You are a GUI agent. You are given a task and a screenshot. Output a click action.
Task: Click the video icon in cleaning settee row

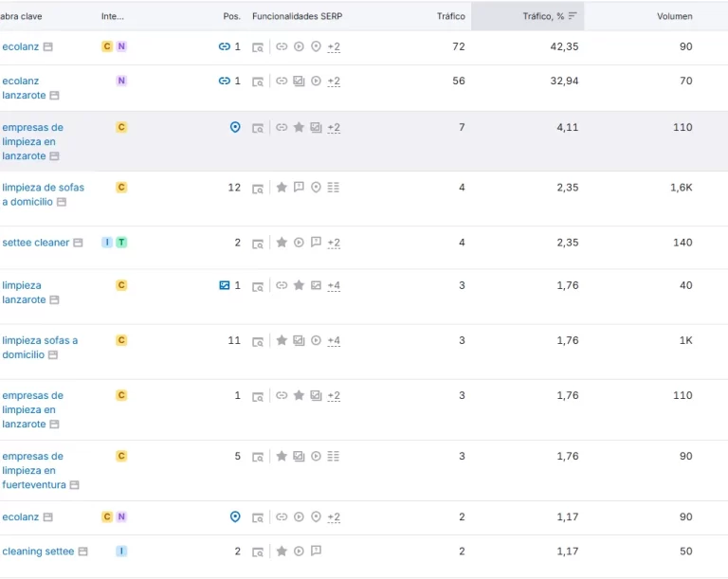tap(299, 552)
